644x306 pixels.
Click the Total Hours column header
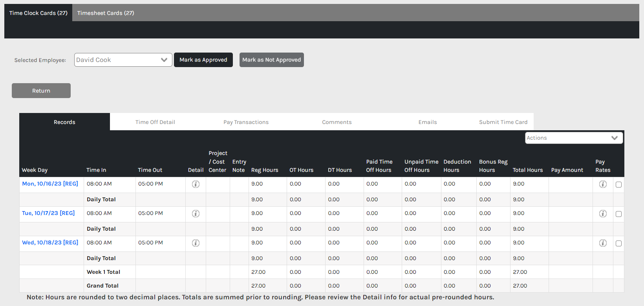pyautogui.click(x=528, y=170)
